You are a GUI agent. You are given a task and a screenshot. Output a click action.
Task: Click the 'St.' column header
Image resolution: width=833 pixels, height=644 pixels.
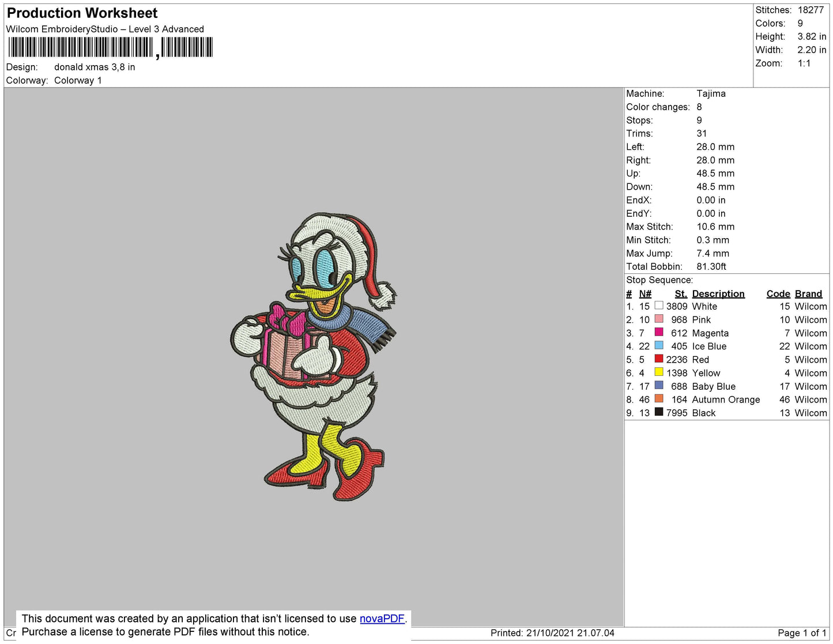point(681,294)
